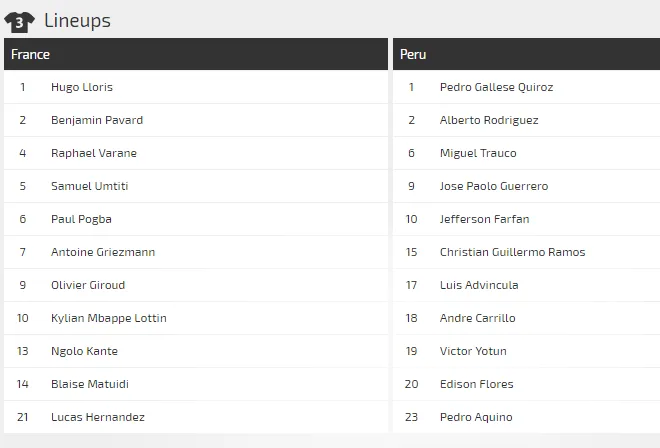Click Jefferson Farfan's name
This screenshot has width=660, height=448.
coord(484,219)
